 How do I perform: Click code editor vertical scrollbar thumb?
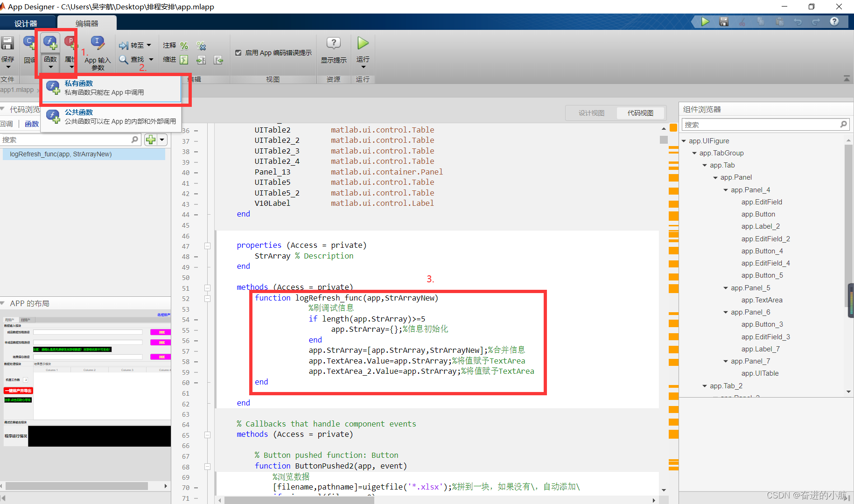[664, 140]
